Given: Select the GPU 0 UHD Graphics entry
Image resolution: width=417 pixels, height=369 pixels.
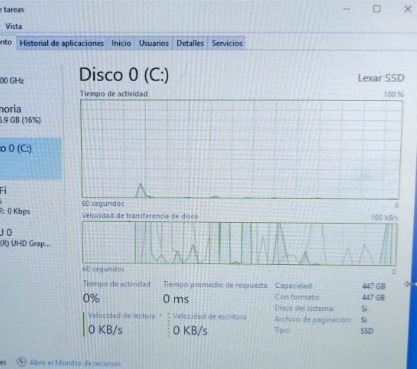Looking at the screenshot, I should 31,238.
